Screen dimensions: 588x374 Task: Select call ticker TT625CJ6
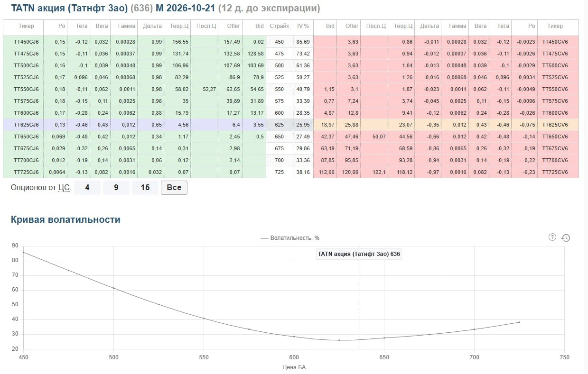pyautogui.click(x=26, y=125)
